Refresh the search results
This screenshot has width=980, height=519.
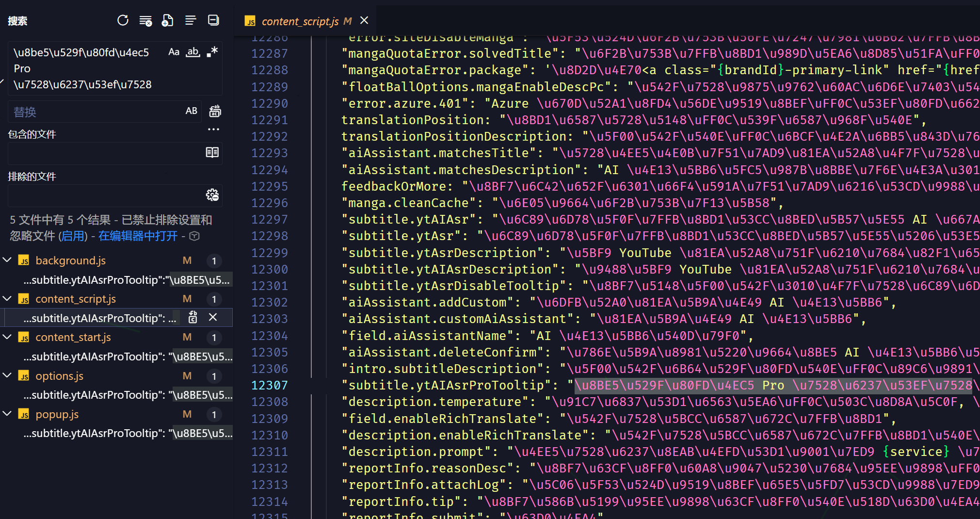click(123, 20)
